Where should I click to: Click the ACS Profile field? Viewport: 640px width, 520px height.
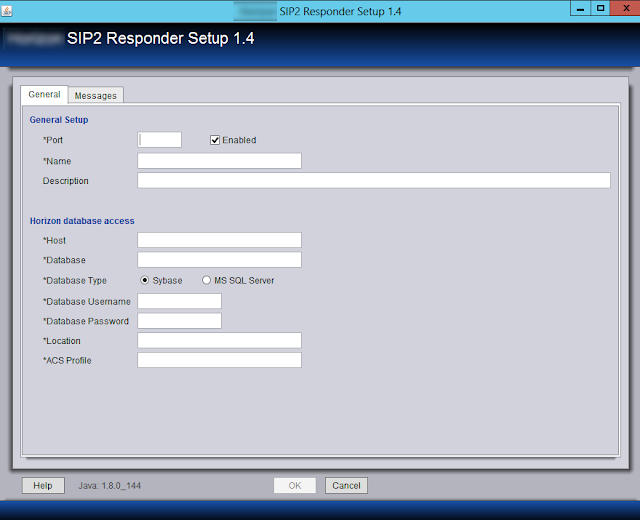pos(220,360)
